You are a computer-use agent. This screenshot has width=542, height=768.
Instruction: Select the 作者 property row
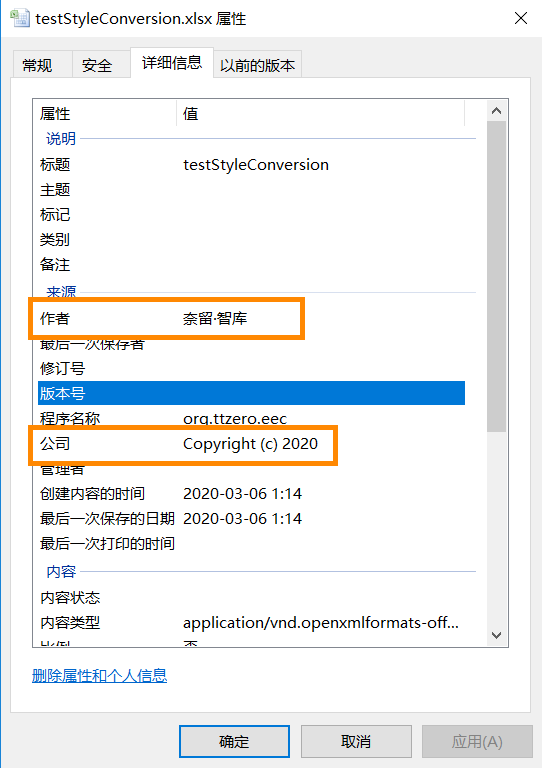251,318
